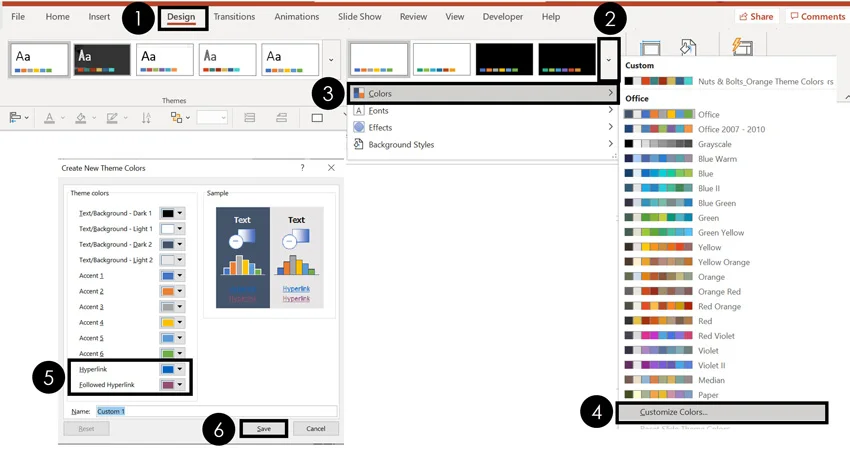
Task: Click the Fonts menu icon
Action: (359, 111)
